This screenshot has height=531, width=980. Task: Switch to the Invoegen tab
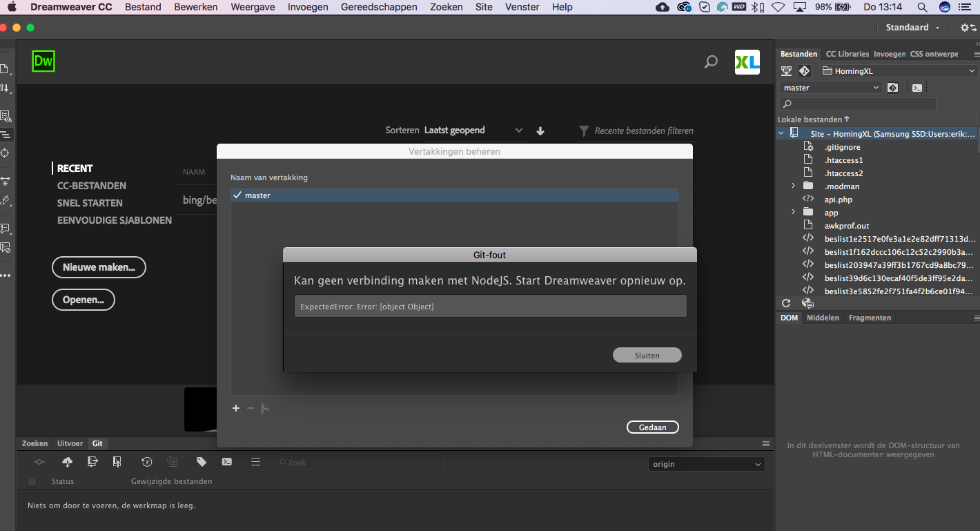(x=890, y=54)
